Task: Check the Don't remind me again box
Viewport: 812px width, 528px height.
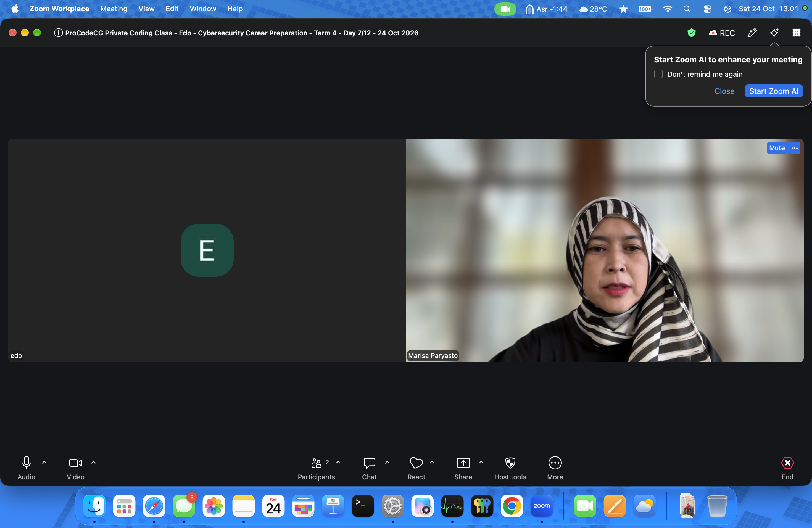Action: 658,74
